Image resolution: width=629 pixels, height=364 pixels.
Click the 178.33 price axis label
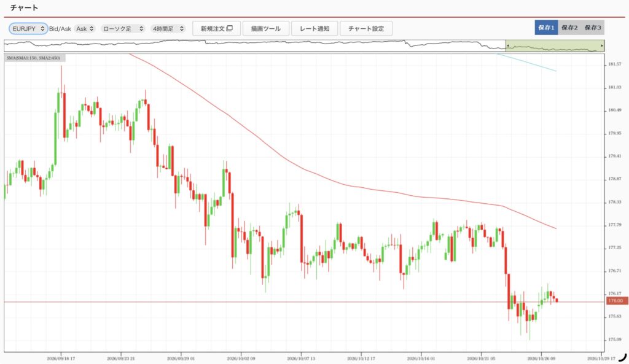(614, 202)
